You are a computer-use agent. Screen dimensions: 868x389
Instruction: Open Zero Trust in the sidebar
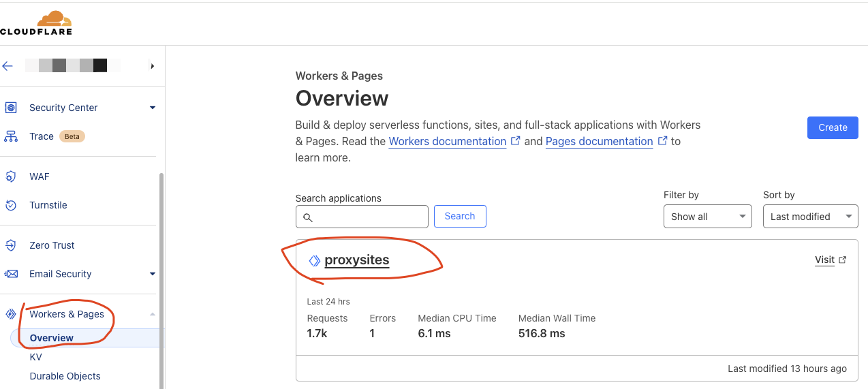52,245
